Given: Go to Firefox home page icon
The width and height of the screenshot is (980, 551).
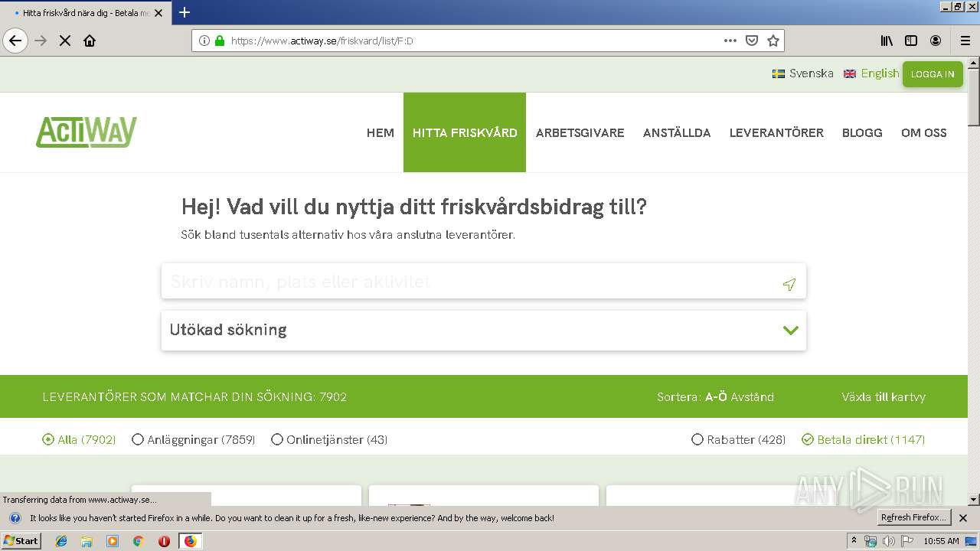Looking at the screenshot, I should point(90,41).
